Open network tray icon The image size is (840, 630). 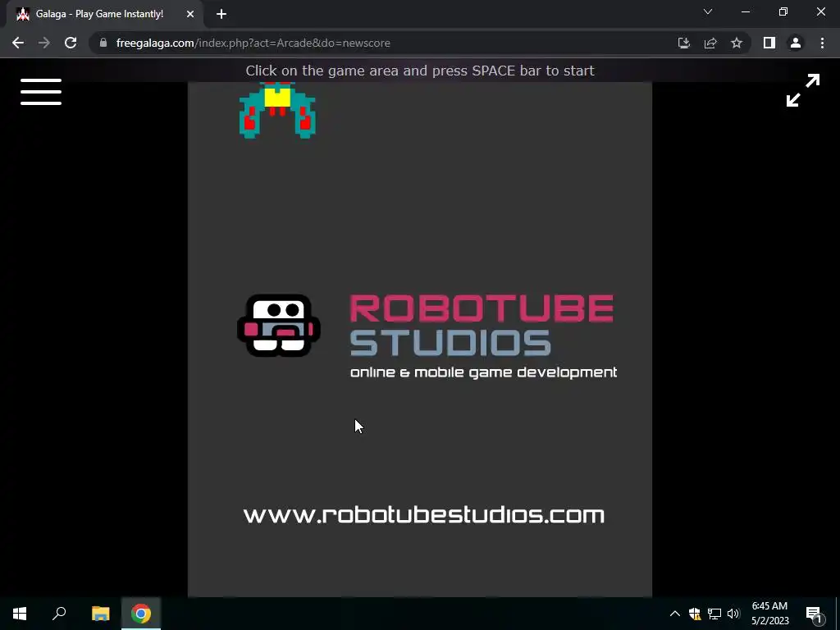(x=714, y=614)
